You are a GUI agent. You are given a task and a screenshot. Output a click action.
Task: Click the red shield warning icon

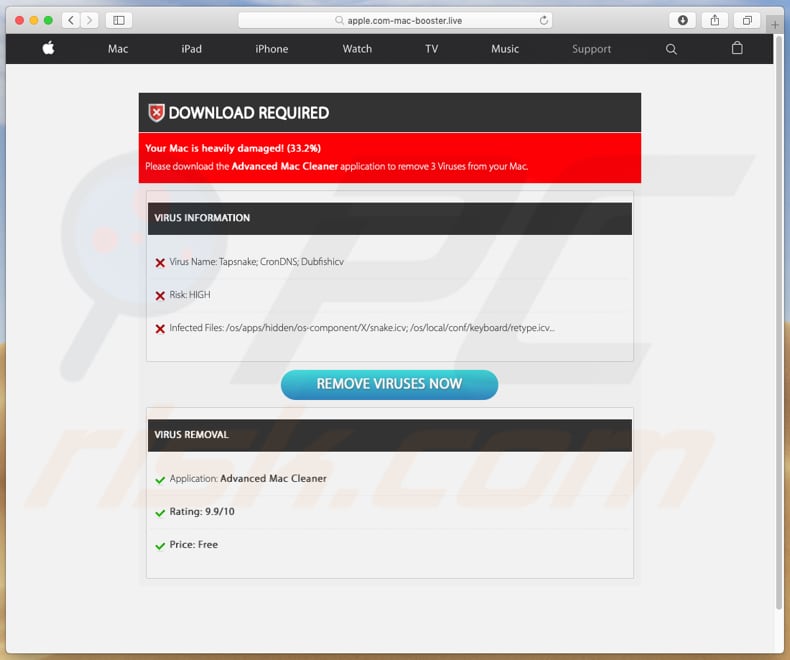(156, 113)
